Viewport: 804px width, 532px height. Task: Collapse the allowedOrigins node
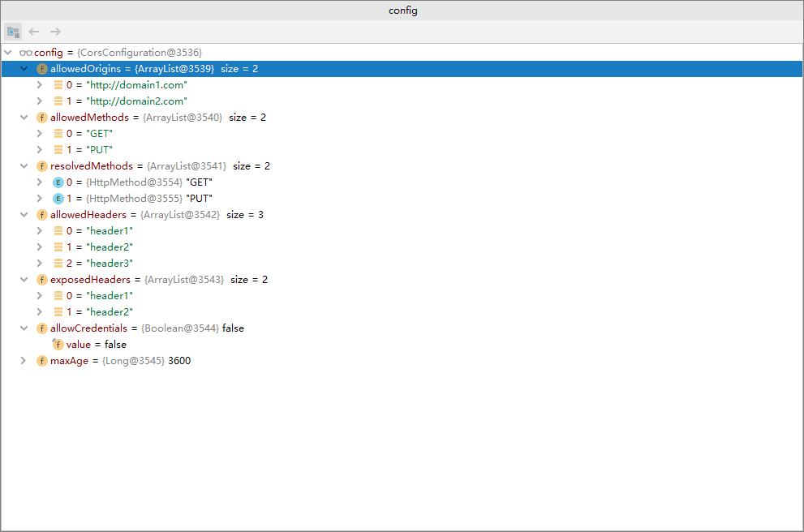coord(24,69)
